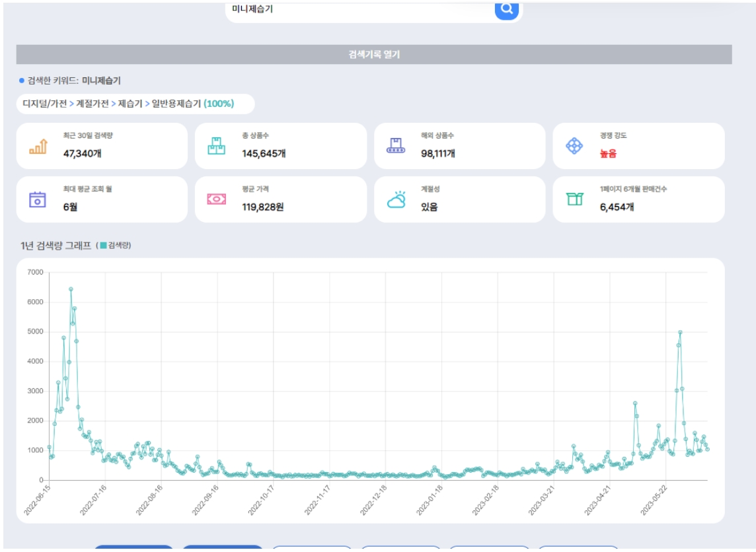Click the diamond icon for 경쟁 강도
Screen dimensions: 756x552
point(575,146)
